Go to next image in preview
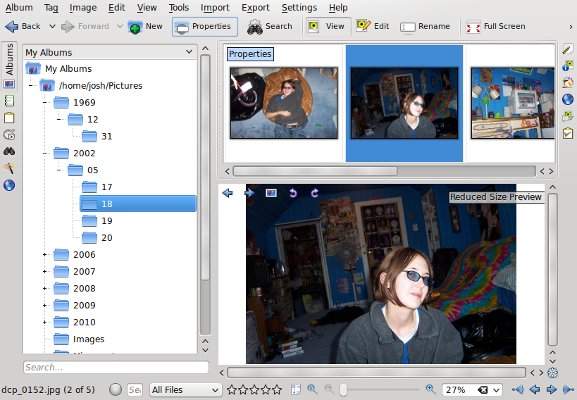 click(249, 193)
